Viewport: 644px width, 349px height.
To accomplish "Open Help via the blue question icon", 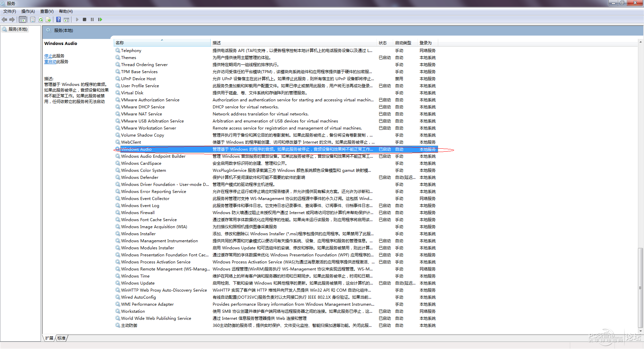I will pos(58,19).
